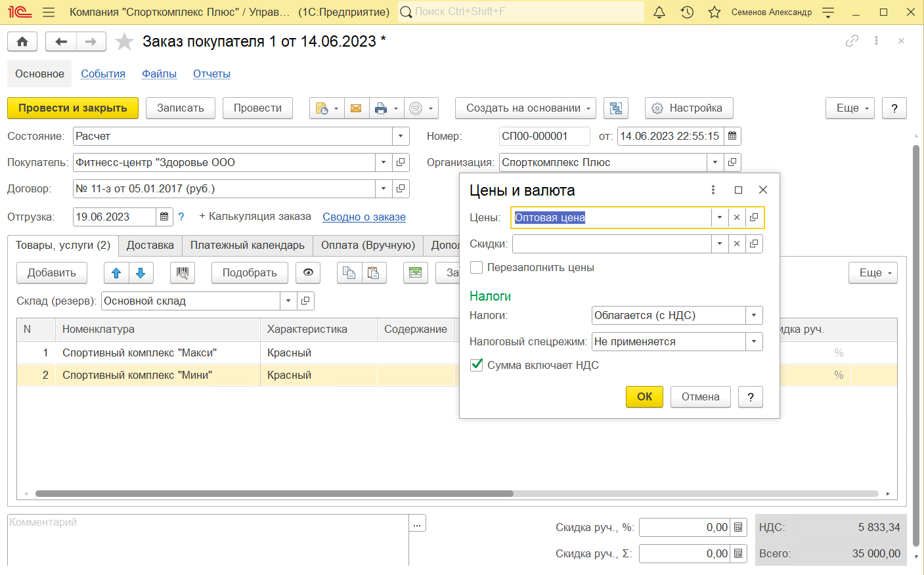Image resolution: width=924 pixels, height=575 pixels.
Task: Click the green table icon button
Action: point(415,273)
